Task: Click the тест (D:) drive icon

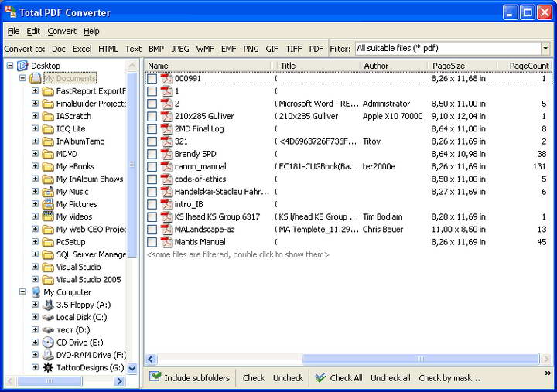Action: click(48, 330)
